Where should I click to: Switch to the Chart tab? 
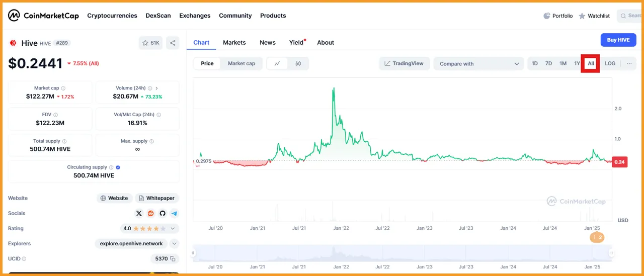point(201,43)
